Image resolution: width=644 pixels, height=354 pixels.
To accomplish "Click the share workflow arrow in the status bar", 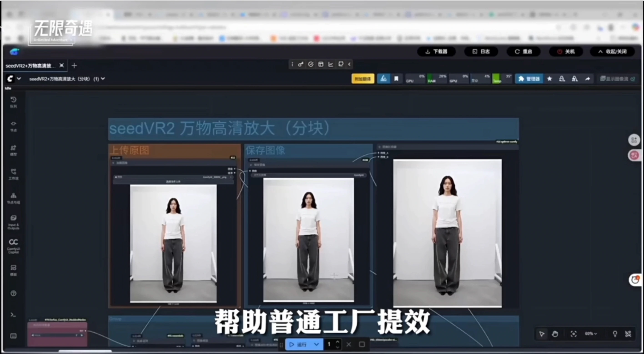I will (x=587, y=79).
